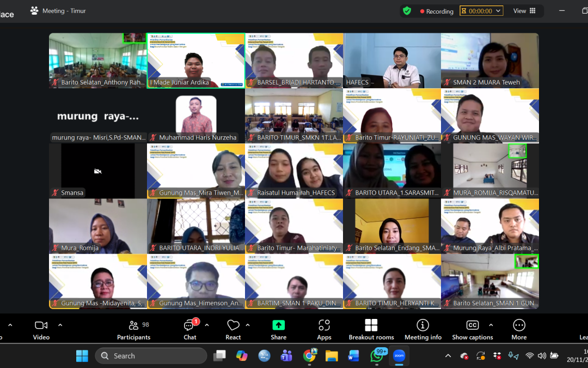Open Wi-Fi network settings in tray
The height and width of the screenshot is (368, 588).
tap(530, 355)
